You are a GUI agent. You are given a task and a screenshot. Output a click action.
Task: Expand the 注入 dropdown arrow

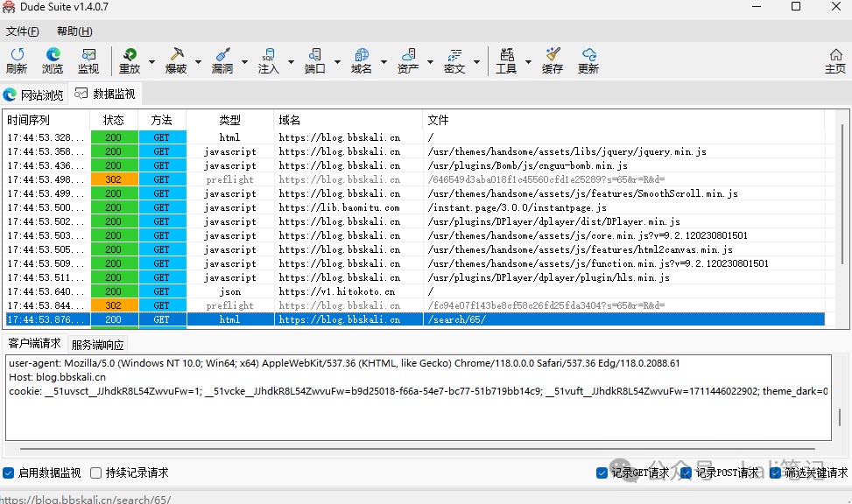point(292,61)
